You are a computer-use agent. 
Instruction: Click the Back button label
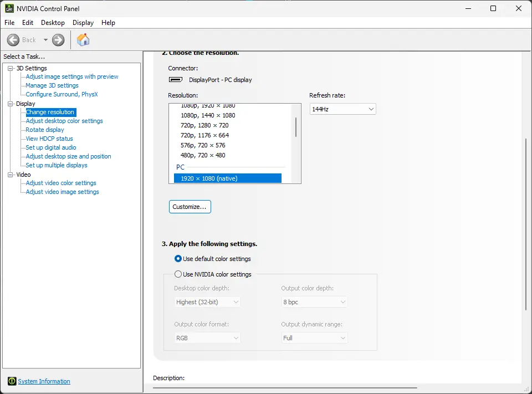pyautogui.click(x=29, y=40)
